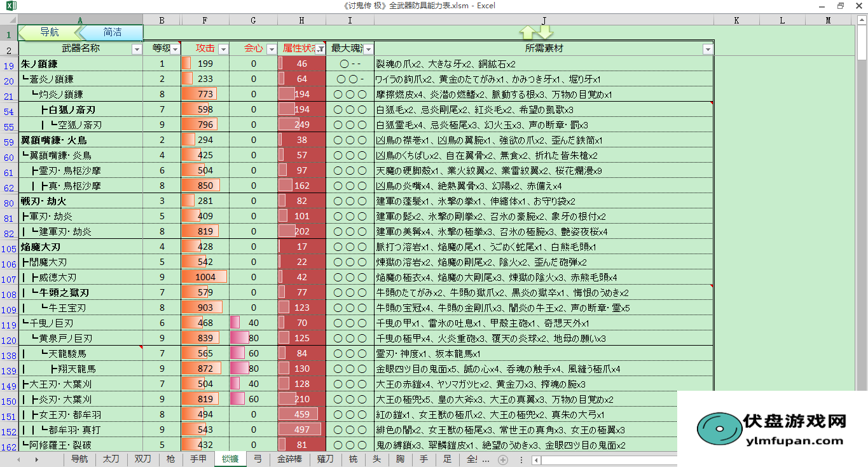
Task: Switch to the 太刀 sheet tab
Action: (x=111, y=459)
